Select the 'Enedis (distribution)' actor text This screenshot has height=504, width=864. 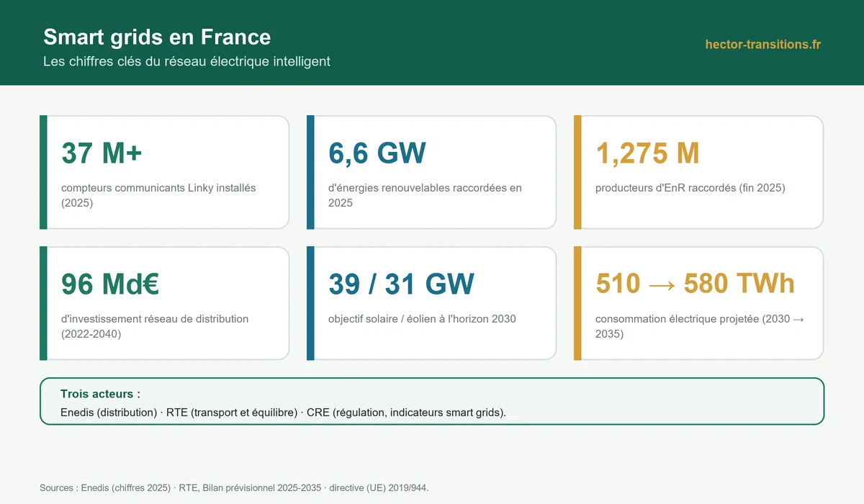tap(109, 413)
